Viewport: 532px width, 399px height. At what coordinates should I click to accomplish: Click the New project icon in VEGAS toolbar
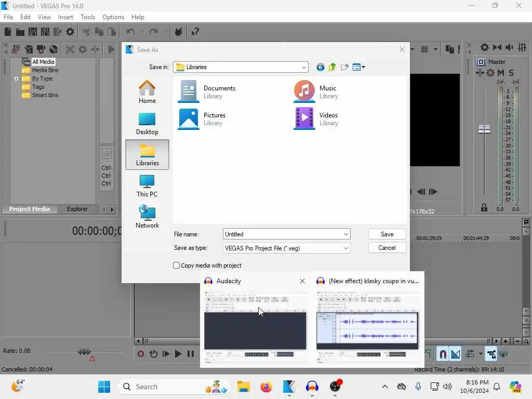(8, 32)
